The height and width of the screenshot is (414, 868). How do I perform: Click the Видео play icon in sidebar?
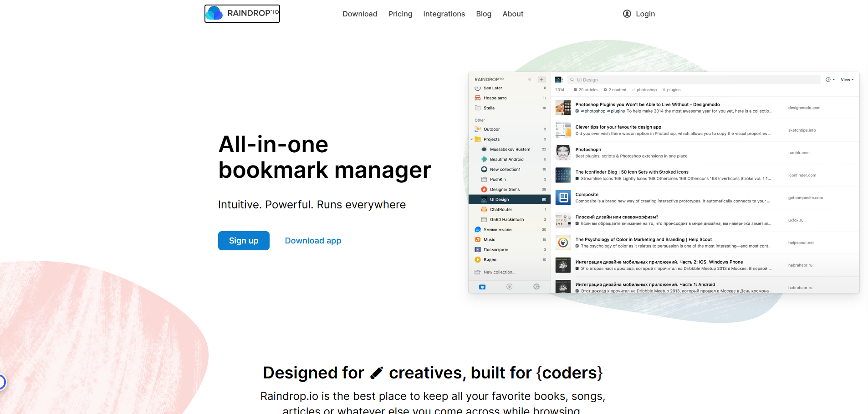[478, 259]
